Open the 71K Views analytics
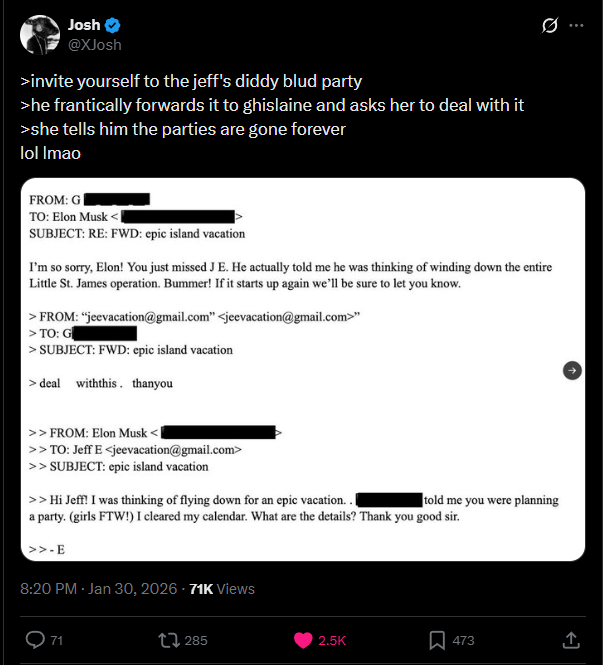The image size is (603, 665). pos(222,589)
